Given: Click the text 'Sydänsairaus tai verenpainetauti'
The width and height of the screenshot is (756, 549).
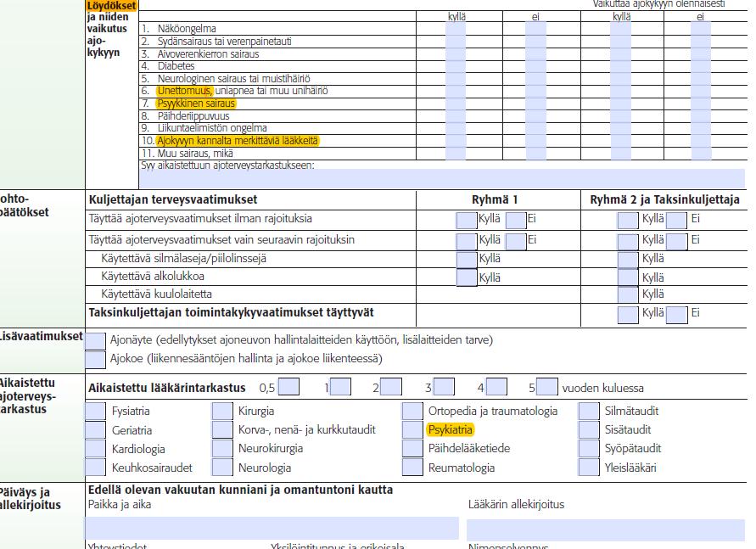Looking at the screenshot, I should pyautogui.click(x=225, y=42).
